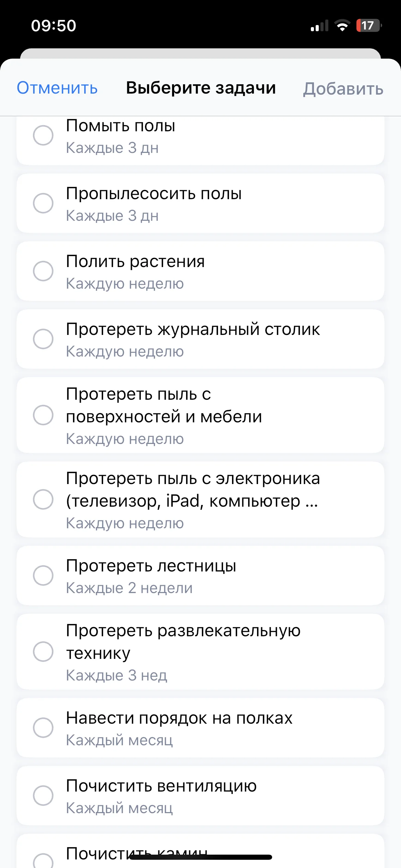The height and width of the screenshot is (868, 401).
Task: Tap the 09:50 clock in status bar
Action: click(x=54, y=26)
